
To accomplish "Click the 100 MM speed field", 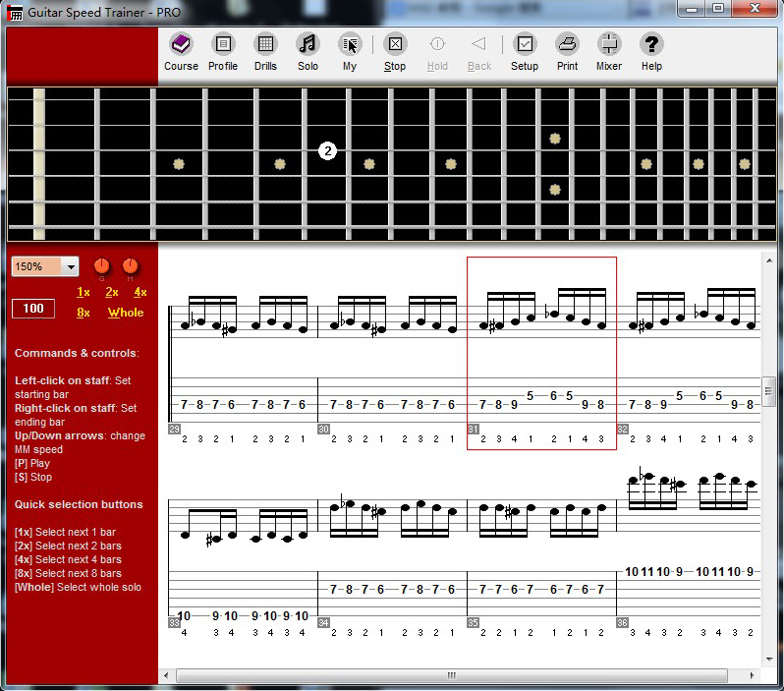I will [x=33, y=309].
